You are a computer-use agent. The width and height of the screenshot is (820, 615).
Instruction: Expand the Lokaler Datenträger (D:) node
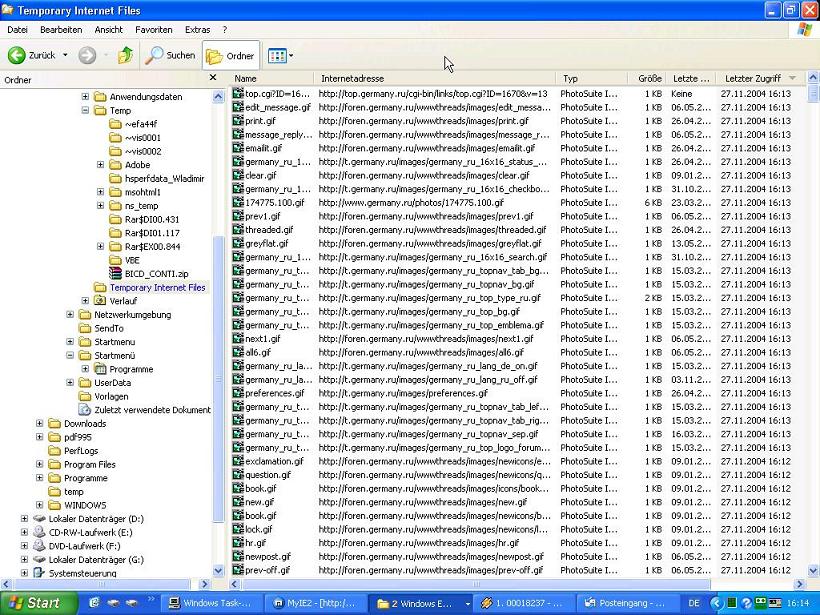[24, 519]
